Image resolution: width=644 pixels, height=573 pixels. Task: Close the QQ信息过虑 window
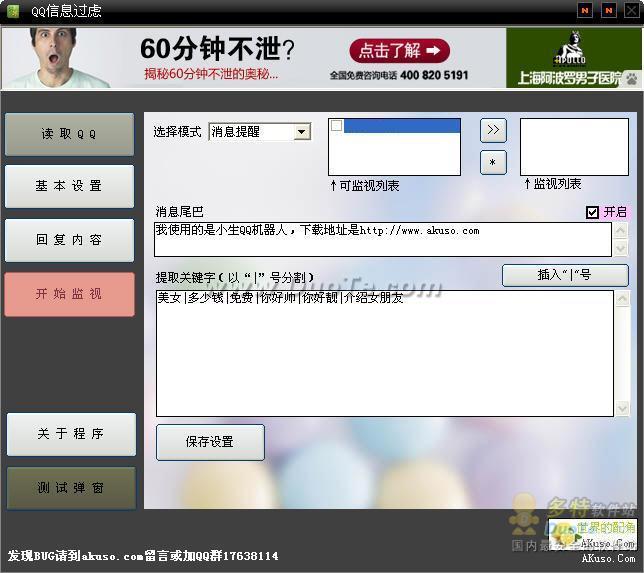click(x=631, y=10)
